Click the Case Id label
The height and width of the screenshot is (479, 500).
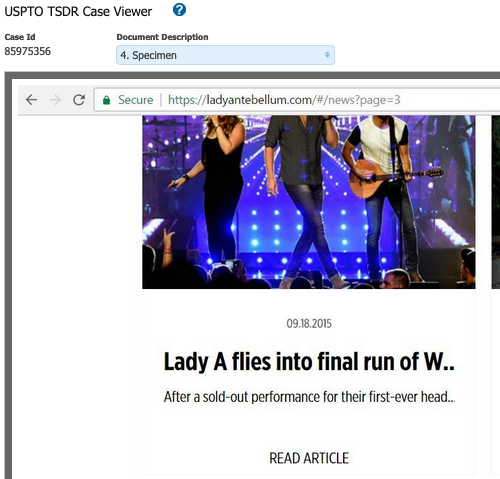coord(20,37)
